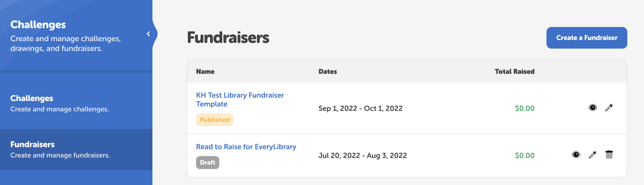Viewport: 644px width, 185px height.
Task: Select Fundraisers in the sidebar
Action: coord(32,145)
